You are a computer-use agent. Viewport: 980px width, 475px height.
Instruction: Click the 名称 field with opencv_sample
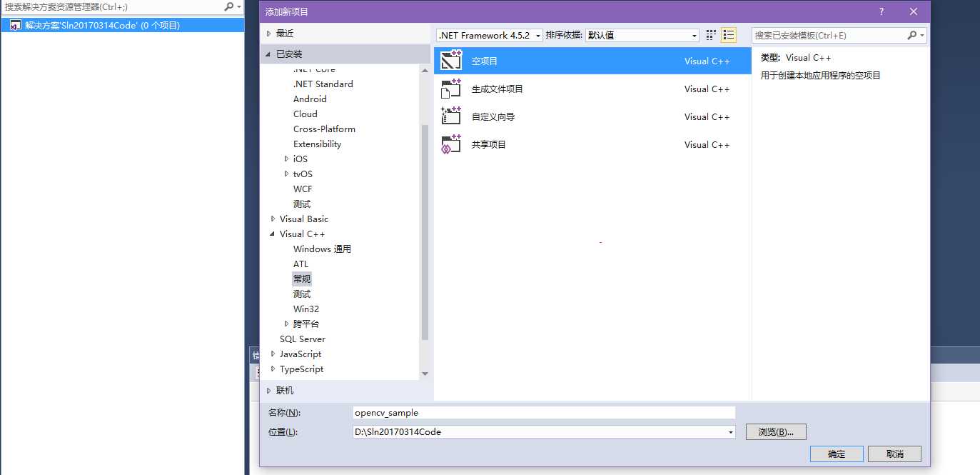pyautogui.click(x=544, y=412)
